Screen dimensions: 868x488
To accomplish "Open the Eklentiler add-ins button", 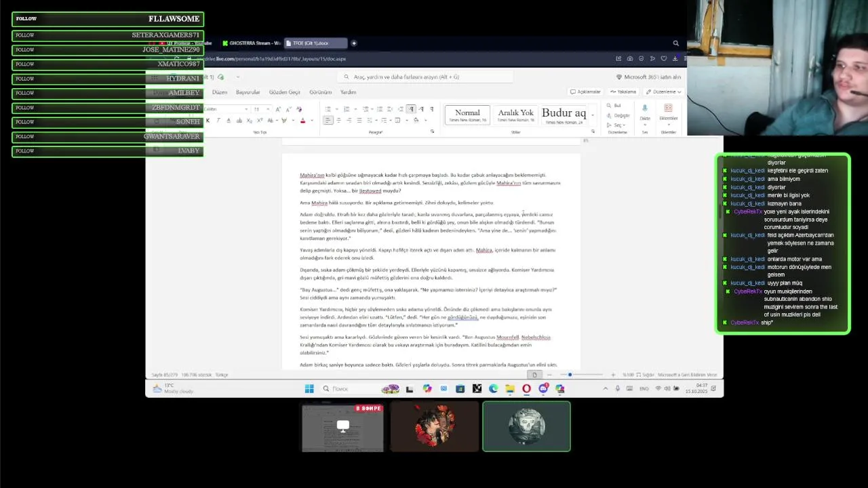I will pos(668,113).
